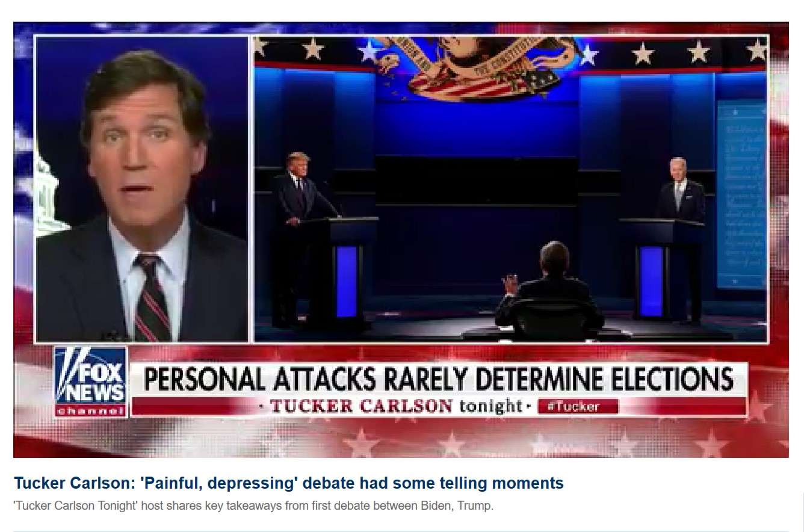Screen dimensions: 804x532
Task: Click the 'Personal Attacks Rarely Determine Elections' banner
Action: (x=439, y=379)
